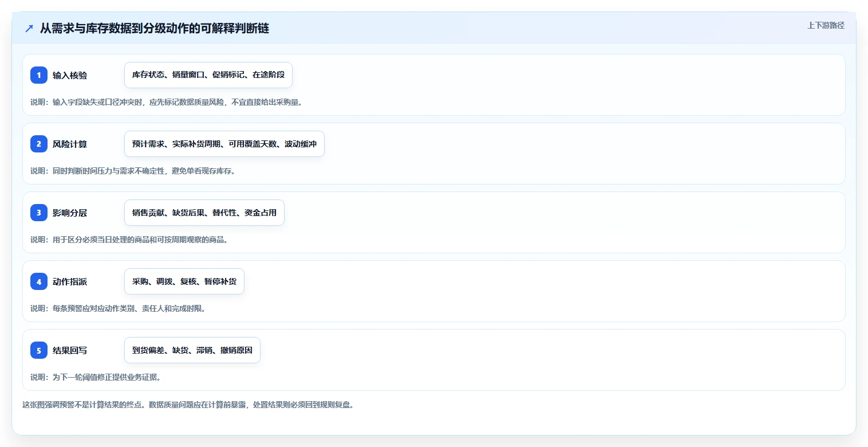The height and width of the screenshot is (447, 868).
Task: Click the note about 输入字段缺失或口径冲突
Action: [166, 102]
